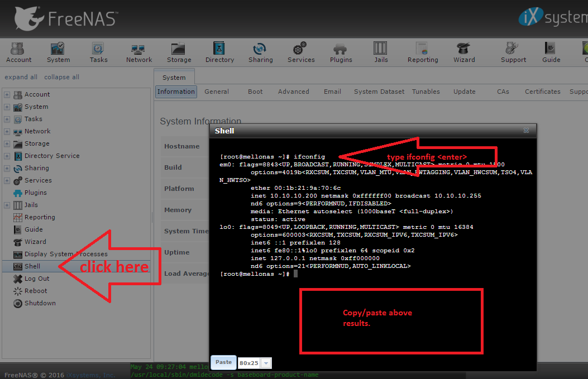Open Sharing in the top toolbar
This screenshot has width=588, height=379.
(260, 52)
